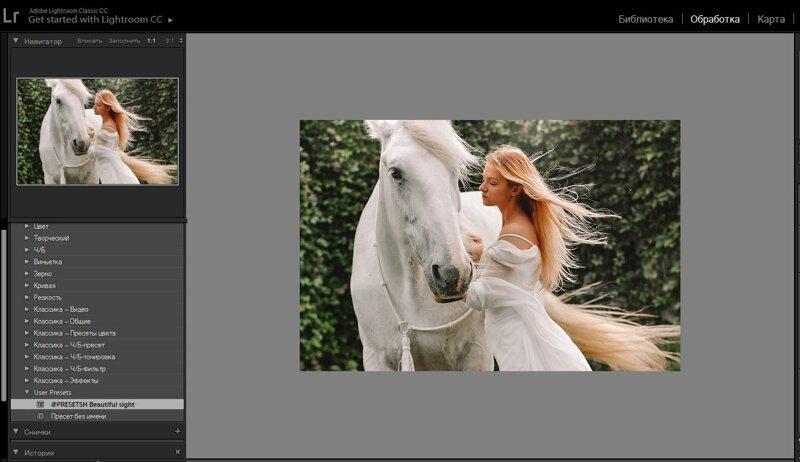
Task: Expand the Резкость preset group
Action: point(27,297)
